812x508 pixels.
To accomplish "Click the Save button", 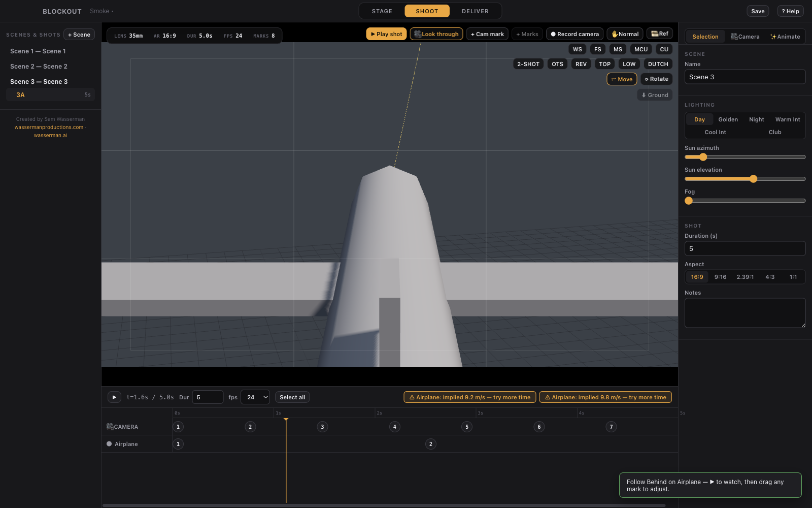I will [x=758, y=11].
